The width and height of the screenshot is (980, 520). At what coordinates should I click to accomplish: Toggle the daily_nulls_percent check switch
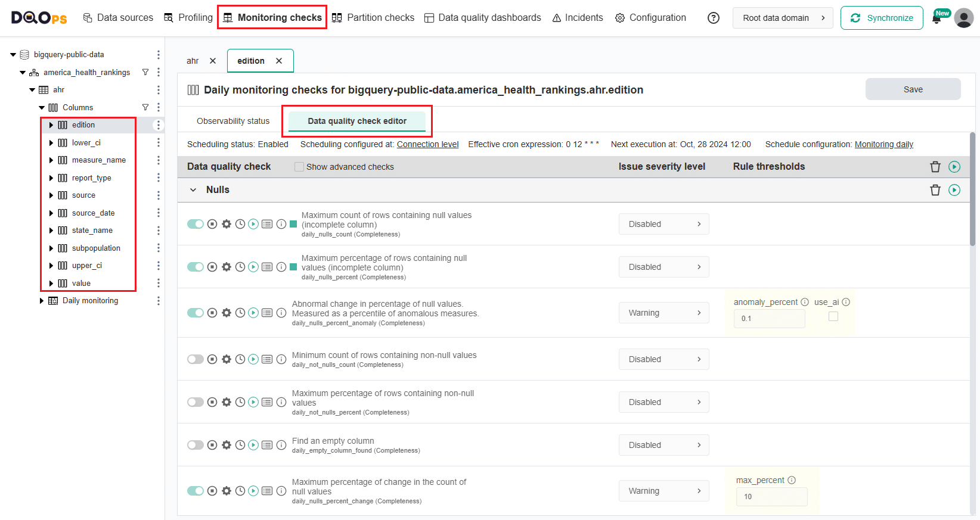point(196,267)
